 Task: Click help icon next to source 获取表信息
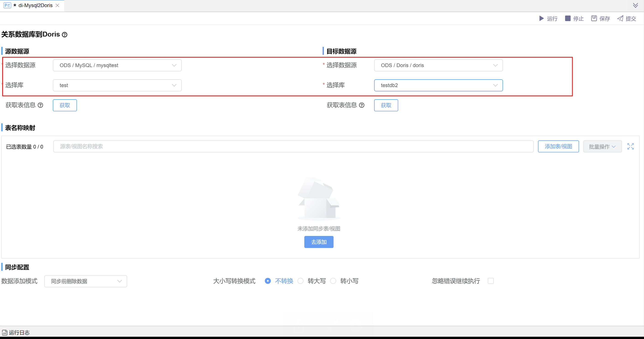click(x=40, y=105)
